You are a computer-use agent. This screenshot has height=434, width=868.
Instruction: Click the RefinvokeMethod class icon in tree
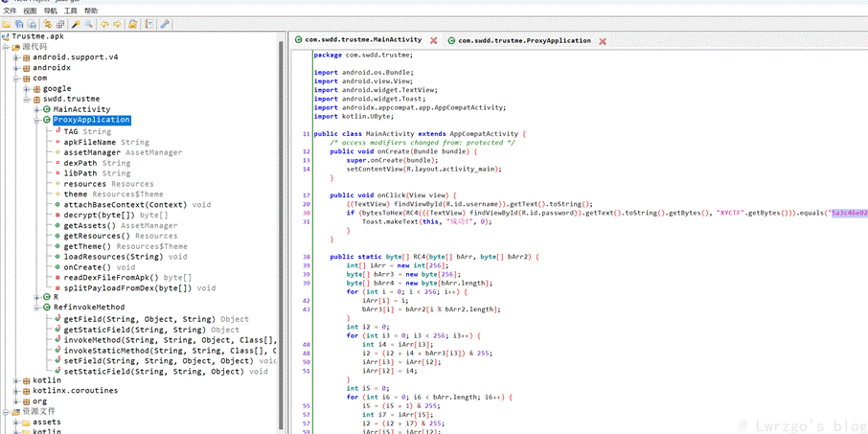click(x=47, y=308)
